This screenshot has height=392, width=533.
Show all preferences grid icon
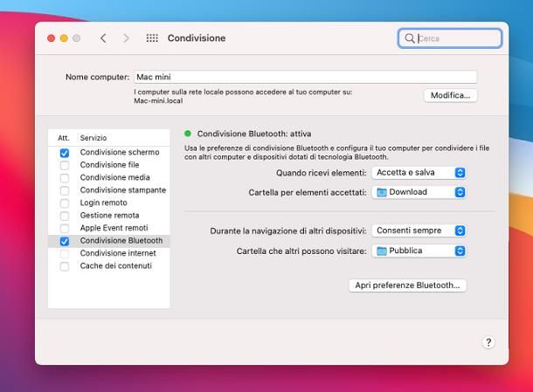click(152, 38)
